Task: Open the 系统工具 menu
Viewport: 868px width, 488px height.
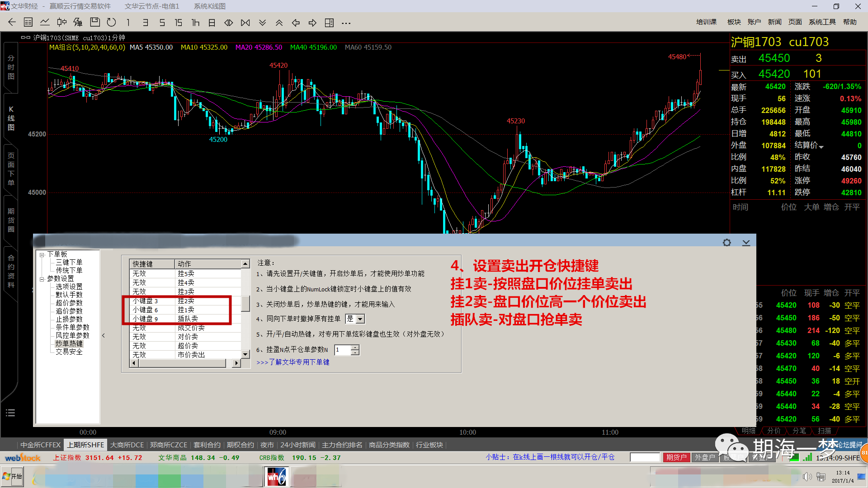Action: pyautogui.click(x=822, y=22)
